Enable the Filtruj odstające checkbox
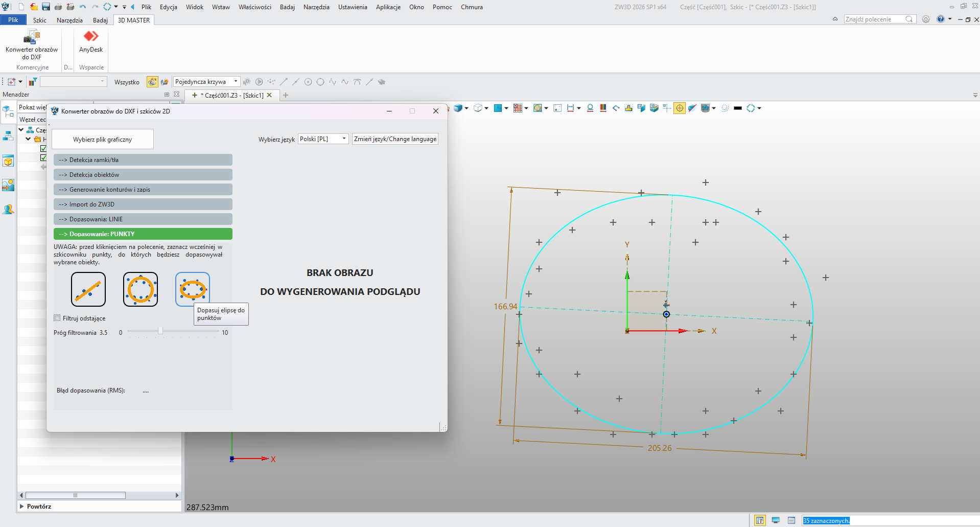Viewport: 980px width, 527px height. point(57,318)
